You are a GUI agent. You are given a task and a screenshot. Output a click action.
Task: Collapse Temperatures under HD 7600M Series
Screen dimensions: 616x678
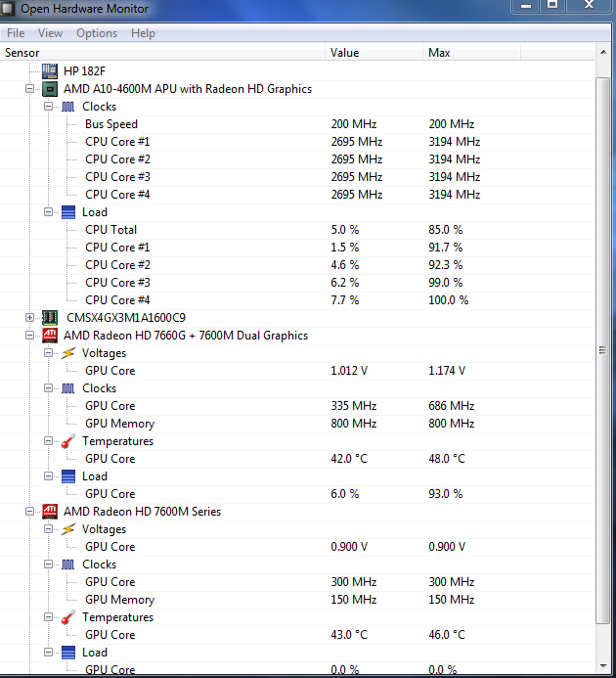(48, 617)
